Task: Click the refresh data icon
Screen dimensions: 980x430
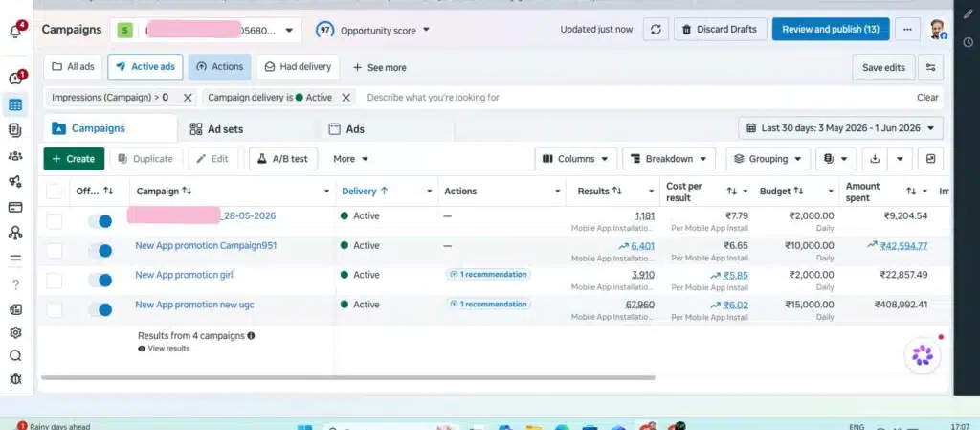Action: [656, 30]
